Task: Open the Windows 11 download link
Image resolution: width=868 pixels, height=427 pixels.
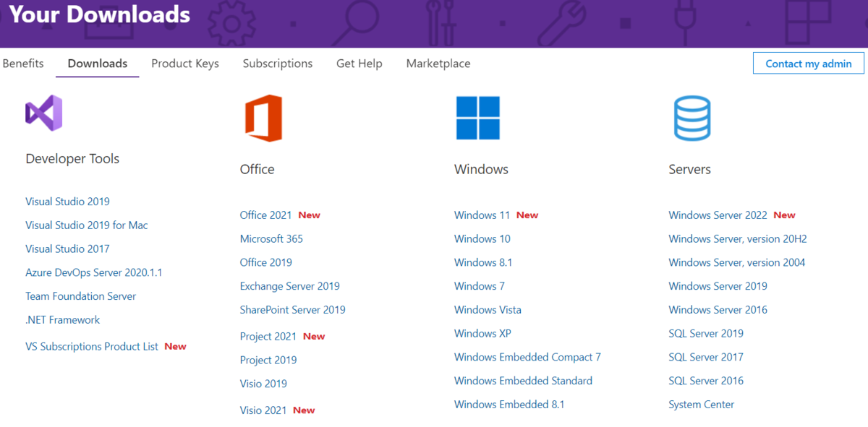Action: tap(482, 215)
